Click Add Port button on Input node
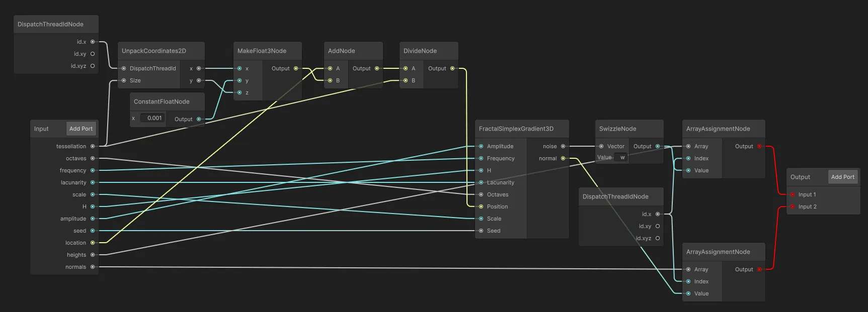 (x=81, y=129)
